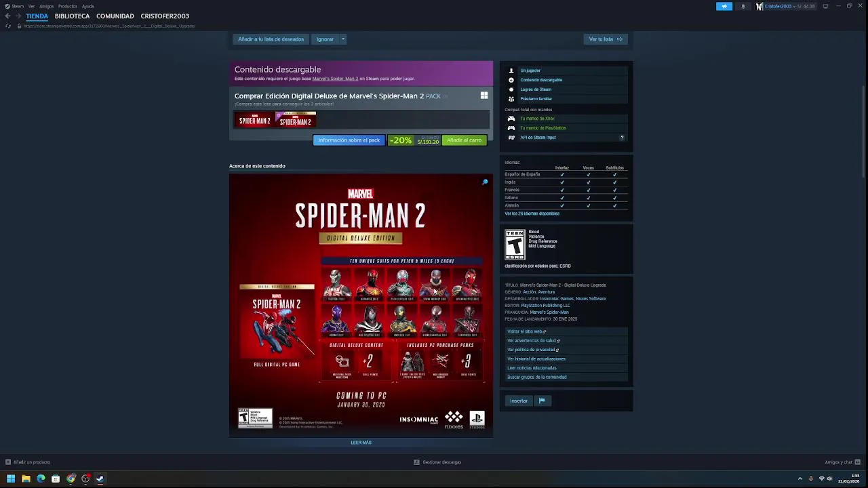The height and width of the screenshot is (488, 868).
Task: Reload the store page
Action: click(8, 26)
